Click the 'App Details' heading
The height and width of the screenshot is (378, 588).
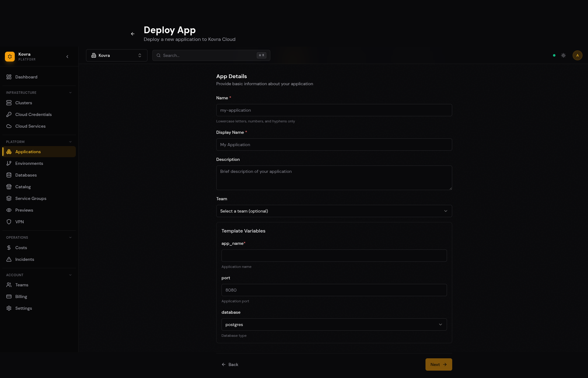coord(231,76)
